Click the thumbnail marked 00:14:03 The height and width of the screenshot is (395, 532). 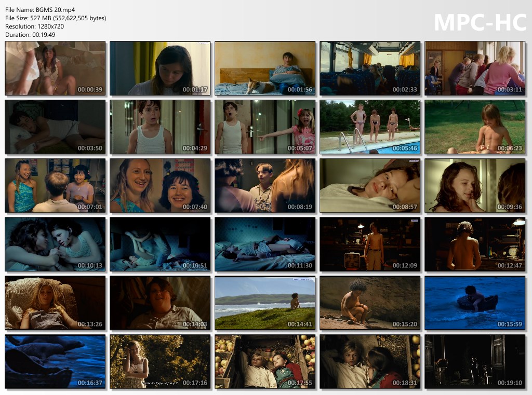pyautogui.click(x=160, y=303)
